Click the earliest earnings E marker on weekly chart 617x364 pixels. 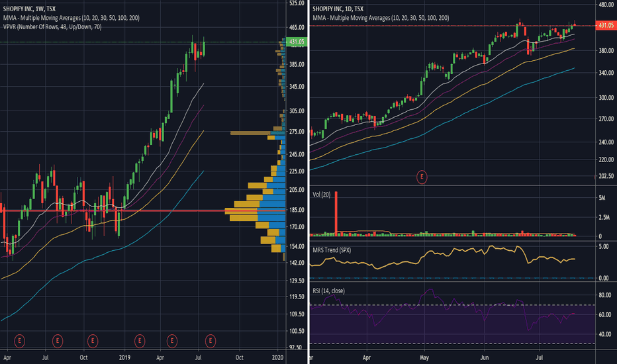point(19,341)
